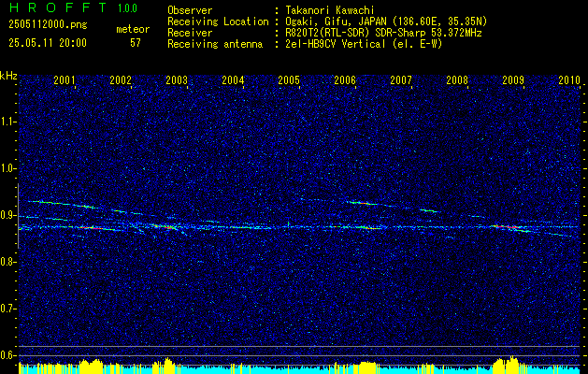Click the 2006 time axis marker

345,79
